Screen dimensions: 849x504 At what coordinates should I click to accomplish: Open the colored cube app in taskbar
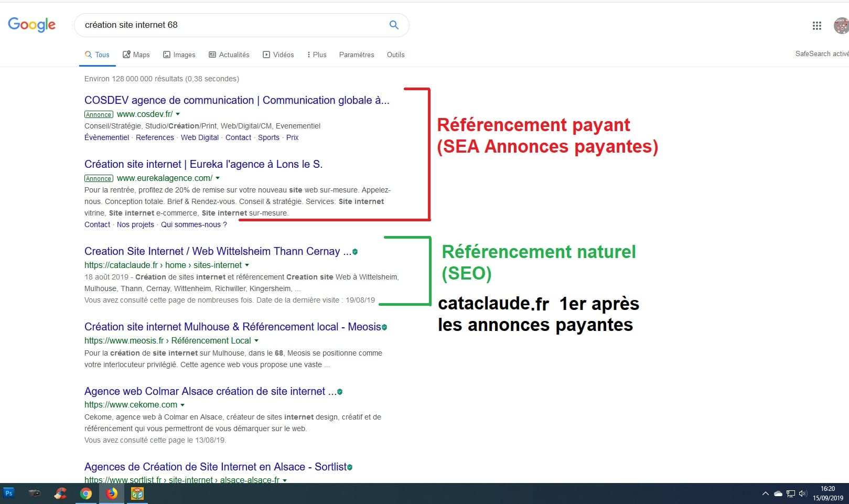(137, 494)
